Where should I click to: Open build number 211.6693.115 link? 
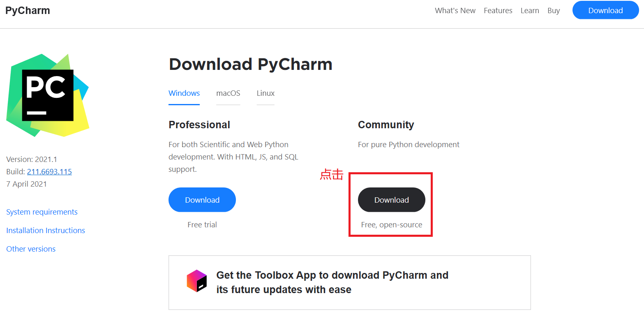(49, 172)
